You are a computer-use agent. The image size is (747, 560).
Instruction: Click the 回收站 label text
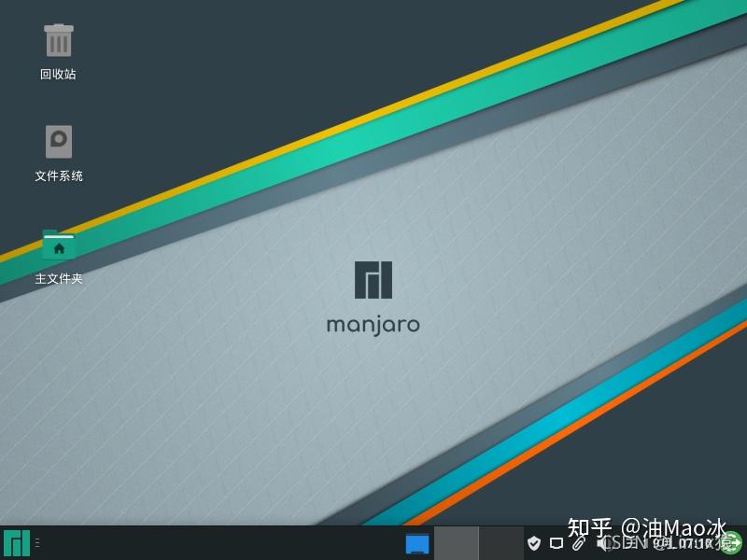[58, 74]
